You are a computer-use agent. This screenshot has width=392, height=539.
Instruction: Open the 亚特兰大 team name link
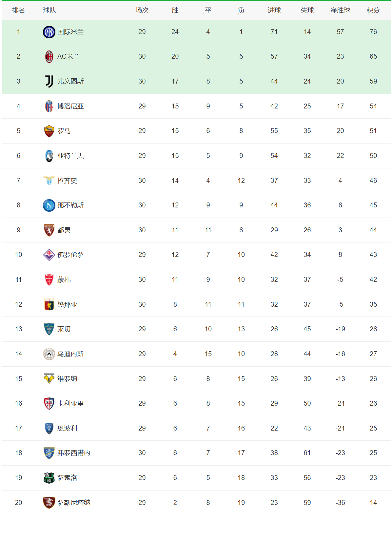click(x=70, y=156)
